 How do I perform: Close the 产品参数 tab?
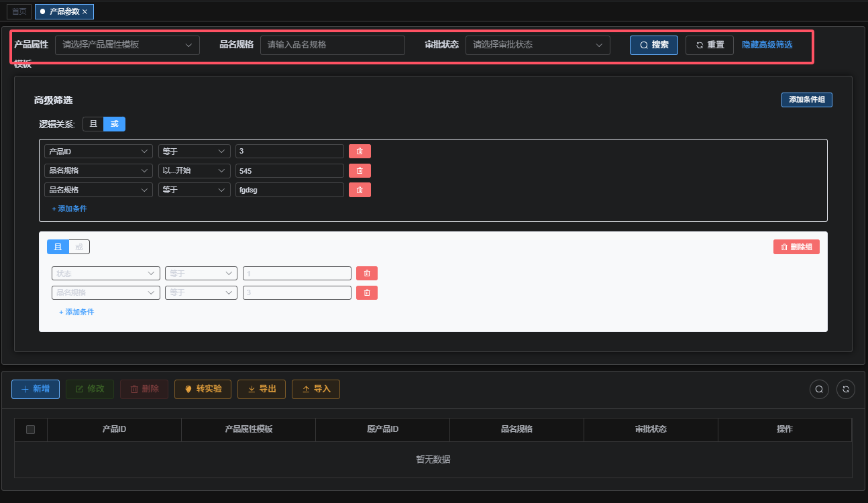pos(85,11)
